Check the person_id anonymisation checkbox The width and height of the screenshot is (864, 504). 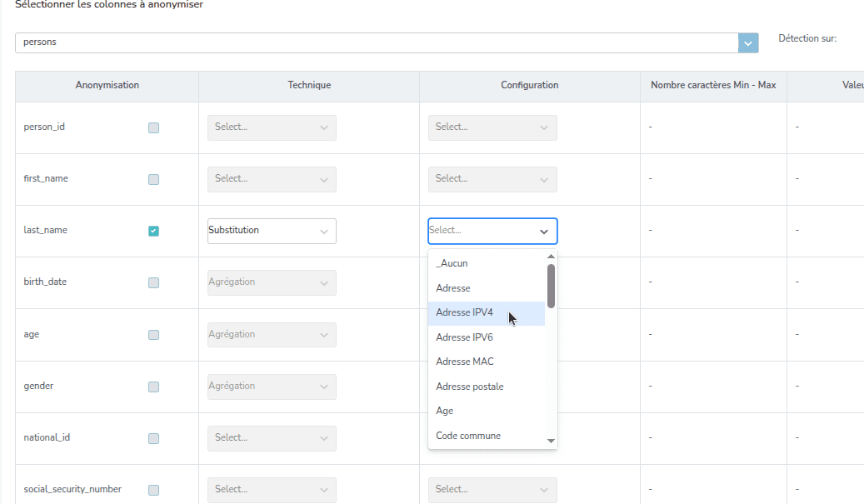pyautogui.click(x=153, y=127)
